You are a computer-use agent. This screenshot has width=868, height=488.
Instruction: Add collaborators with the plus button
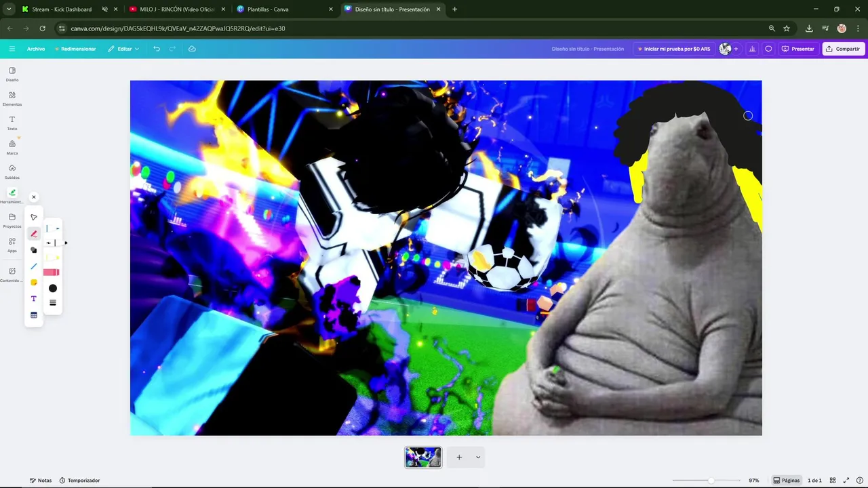coord(736,49)
